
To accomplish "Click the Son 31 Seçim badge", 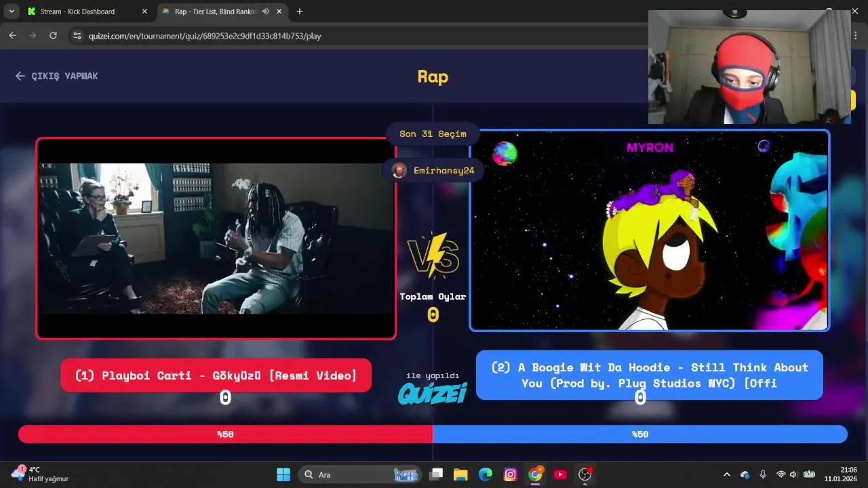I will pyautogui.click(x=433, y=134).
